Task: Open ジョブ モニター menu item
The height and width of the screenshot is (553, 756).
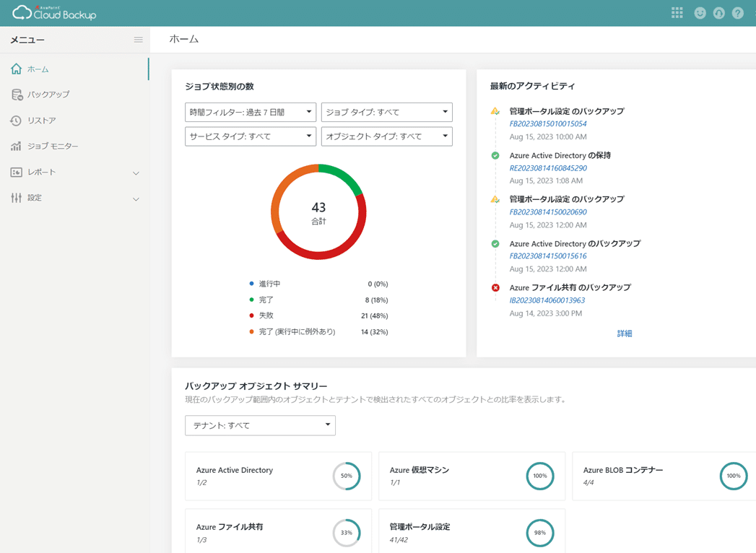Action: point(74,146)
